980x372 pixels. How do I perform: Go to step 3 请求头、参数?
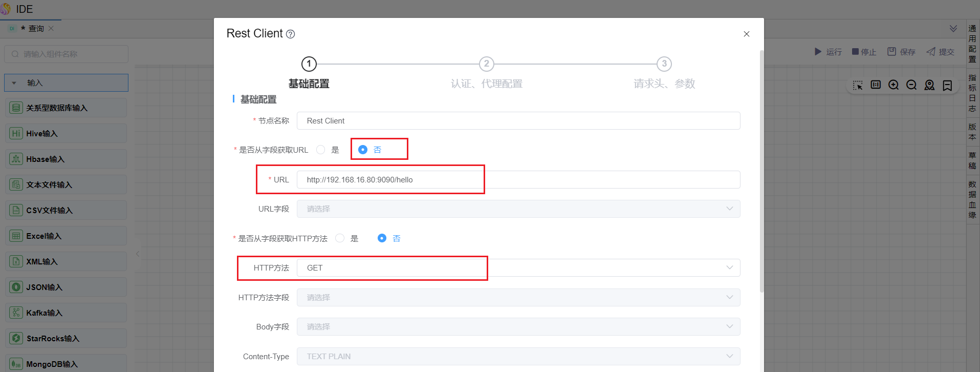click(664, 65)
